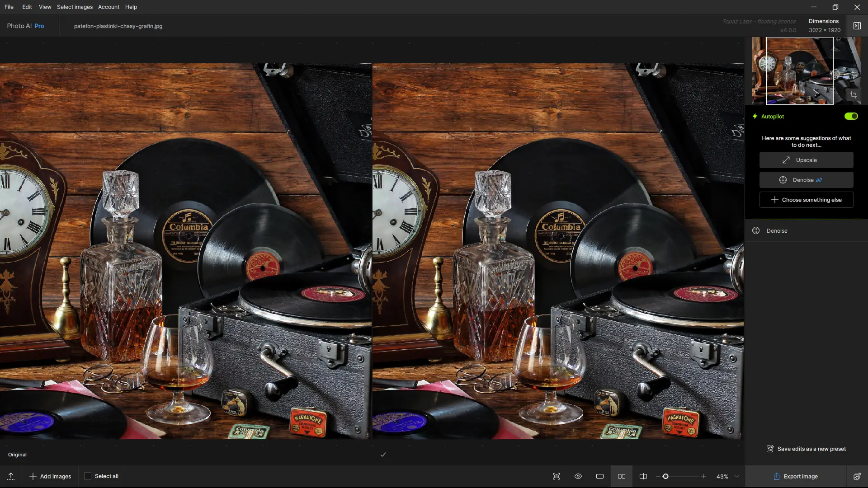Click the crop icon on thumbnail
Screen dimensions: 868x488
[x=854, y=95]
